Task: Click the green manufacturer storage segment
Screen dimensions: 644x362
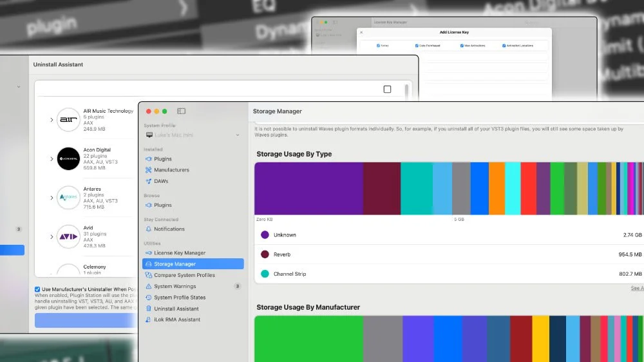Action: [308, 339]
